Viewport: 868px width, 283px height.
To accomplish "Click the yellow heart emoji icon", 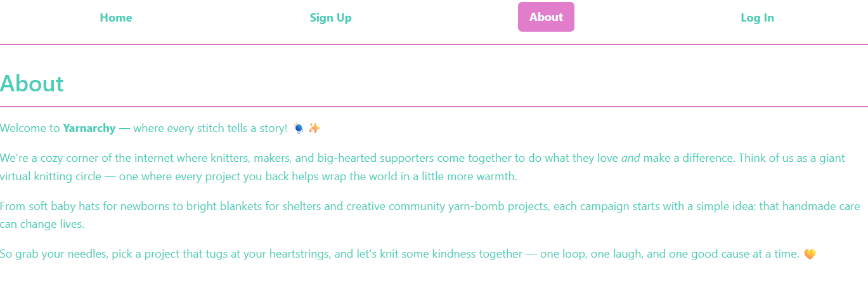I will [810, 254].
